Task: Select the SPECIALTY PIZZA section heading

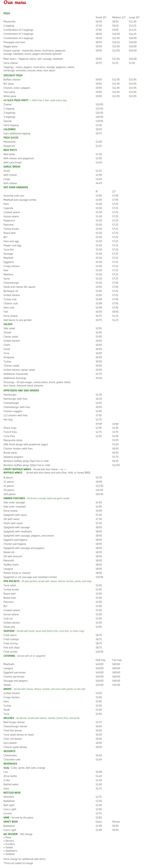Action: point(13,75)
